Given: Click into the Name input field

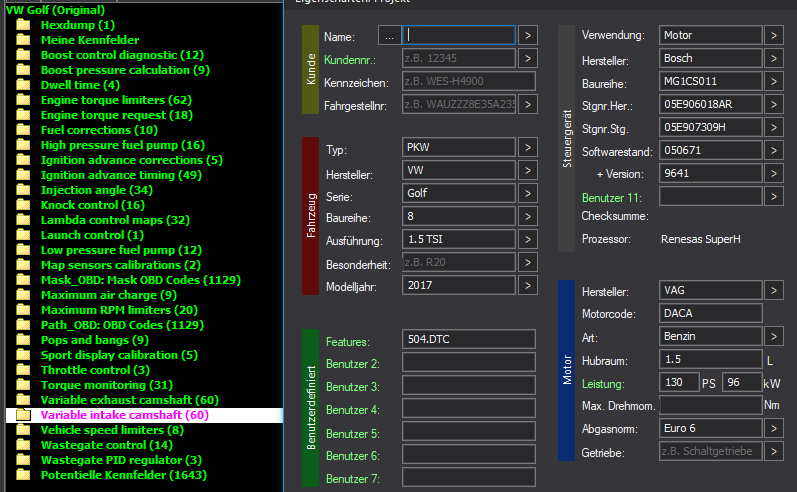Looking at the screenshot, I should [x=459, y=35].
